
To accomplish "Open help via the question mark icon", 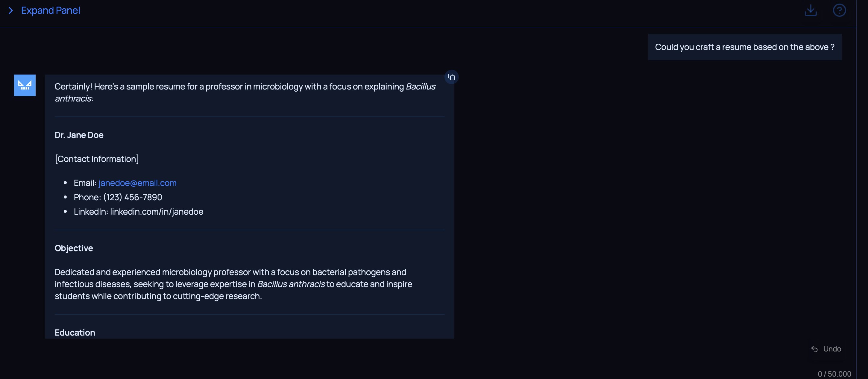I will (x=839, y=10).
